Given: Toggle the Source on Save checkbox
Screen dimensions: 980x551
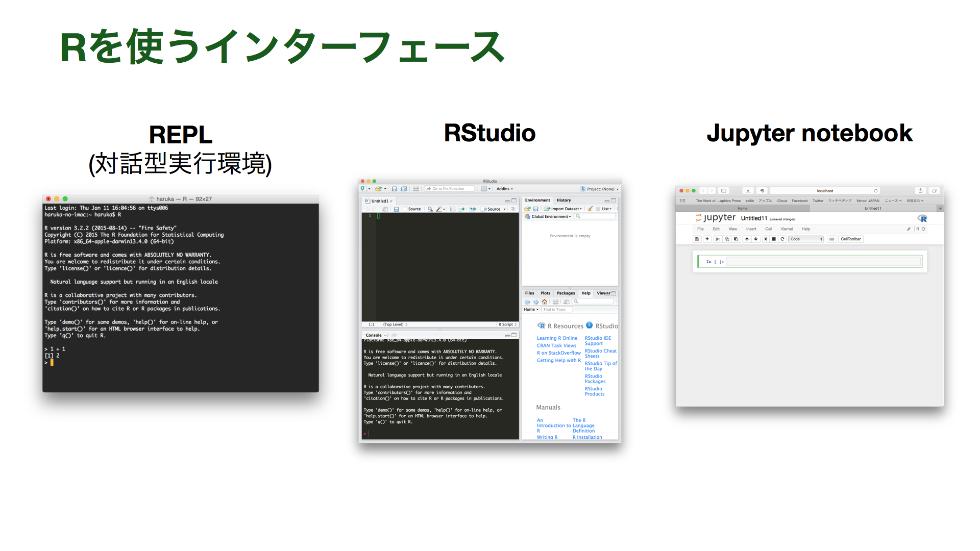Looking at the screenshot, I should 405,209.
